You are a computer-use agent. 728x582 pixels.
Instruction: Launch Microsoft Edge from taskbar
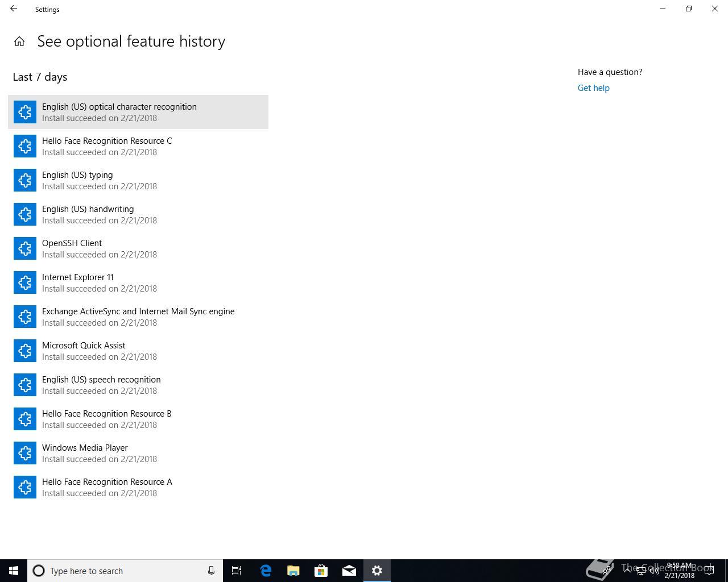pyautogui.click(x=265, y=571)
